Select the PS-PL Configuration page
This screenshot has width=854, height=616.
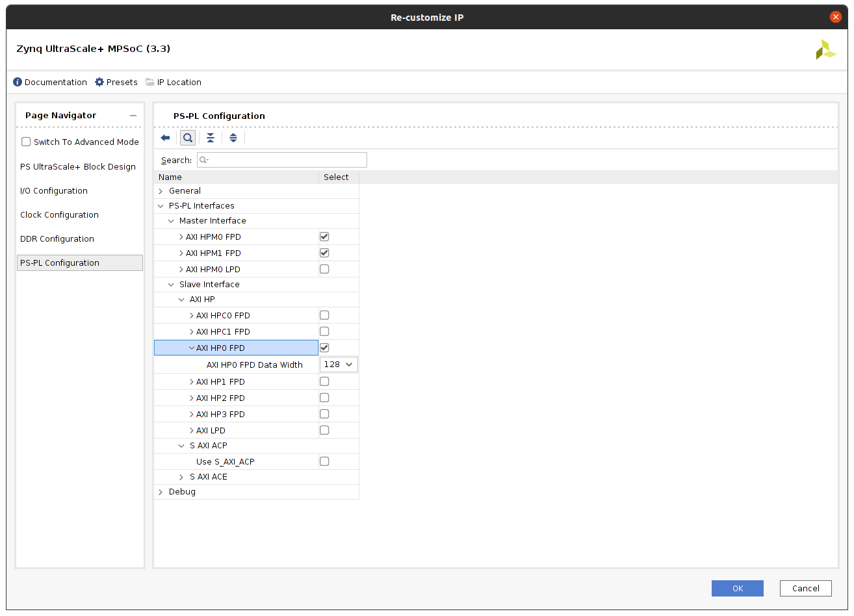pos(80,263)
